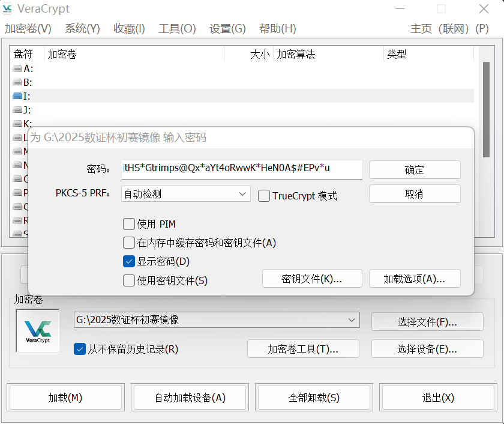Toggle 从不保留历史记录(R) checkbox
The height and width of the screenshot is (424, 504).
(80, 349)
